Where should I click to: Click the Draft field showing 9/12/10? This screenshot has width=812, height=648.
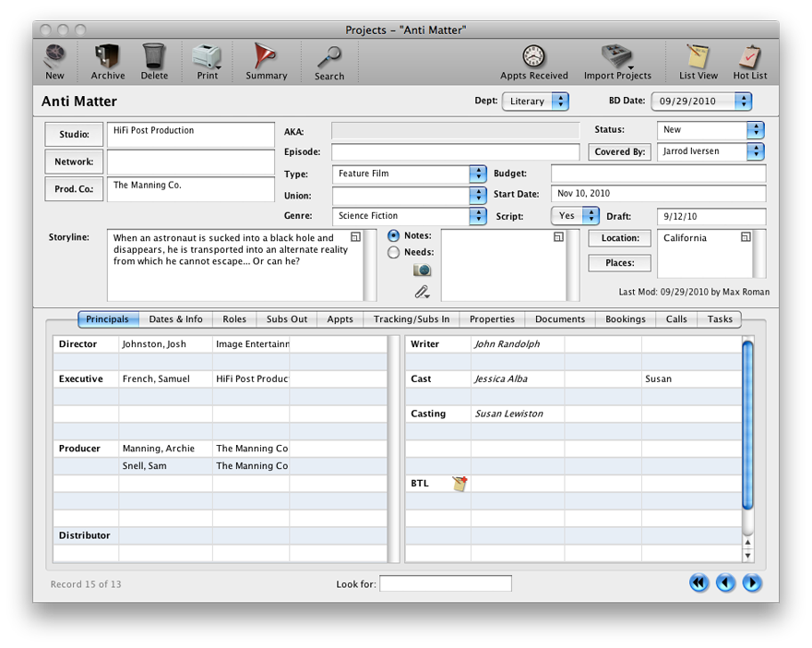[711, 216]
